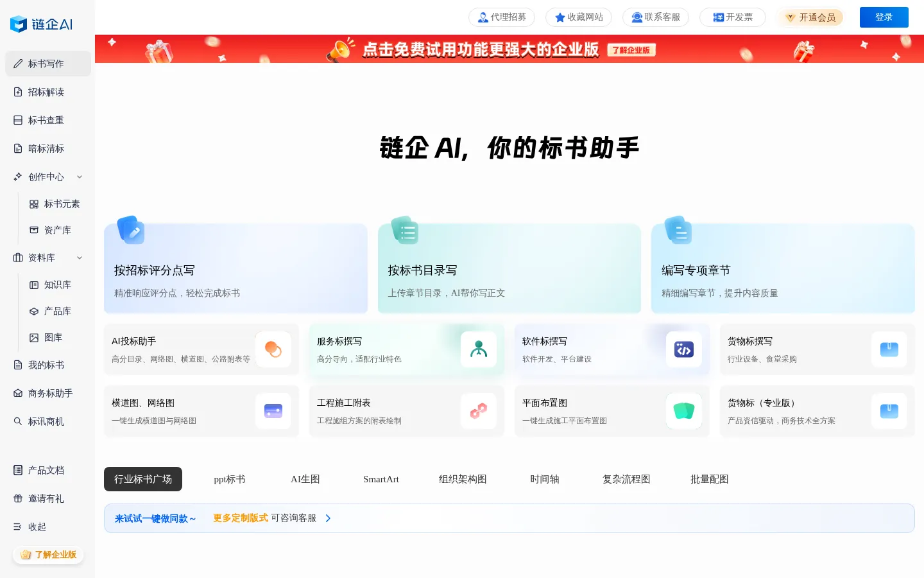The image size is (924, 578).
Task: Select the AI生图 tab
Action: [x=305, y=479]
